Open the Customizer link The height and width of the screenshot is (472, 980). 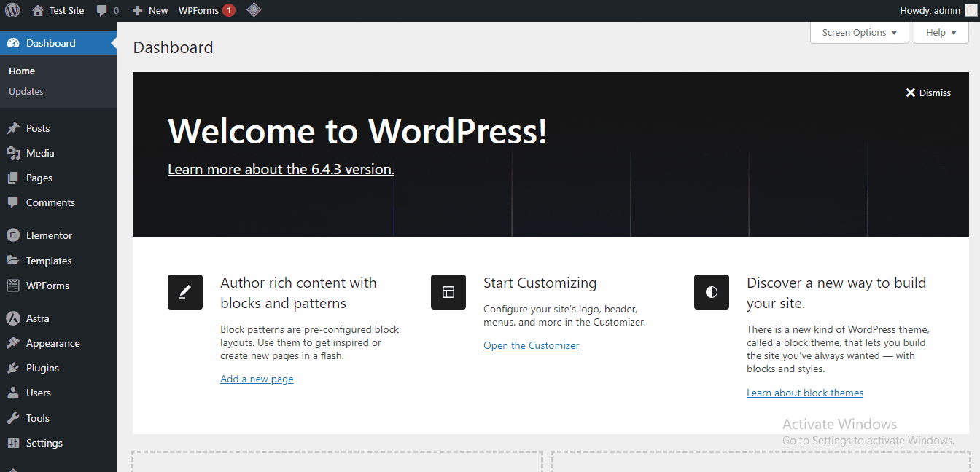point(531,345)
